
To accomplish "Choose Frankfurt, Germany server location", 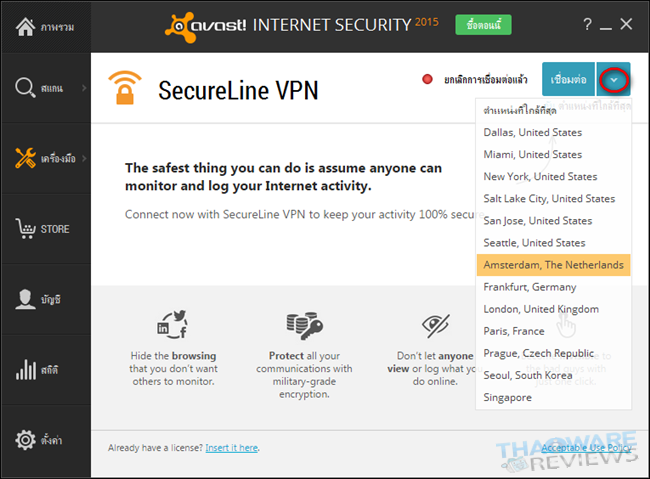I will pos(529,287).
